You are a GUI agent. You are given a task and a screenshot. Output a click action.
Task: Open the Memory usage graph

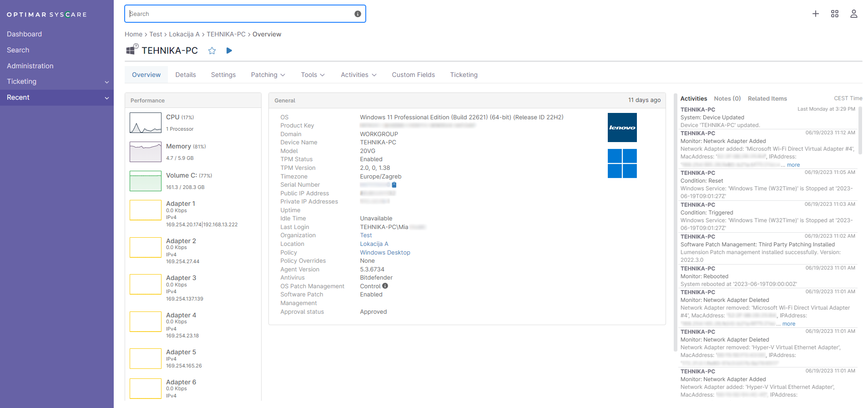[146, 152]
